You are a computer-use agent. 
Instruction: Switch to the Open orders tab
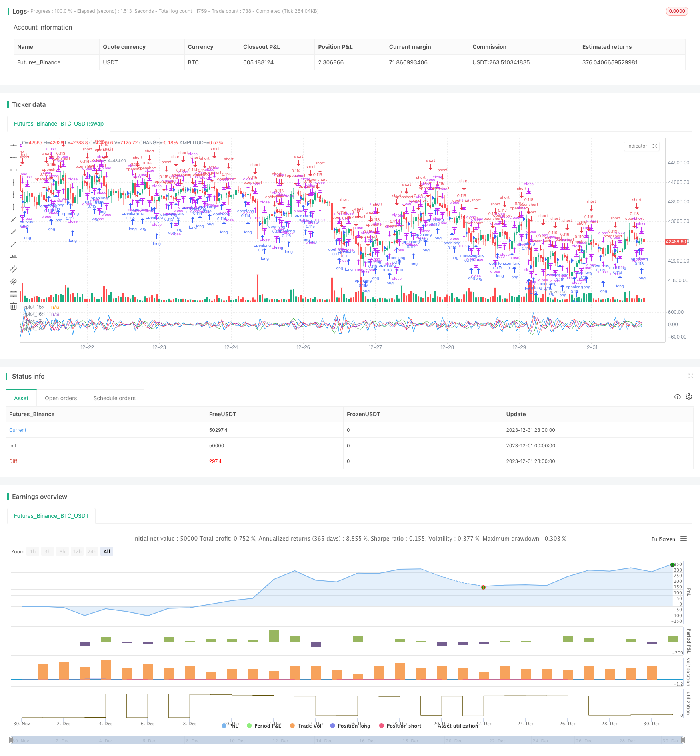pyautogui.click(x=61, y=398)
